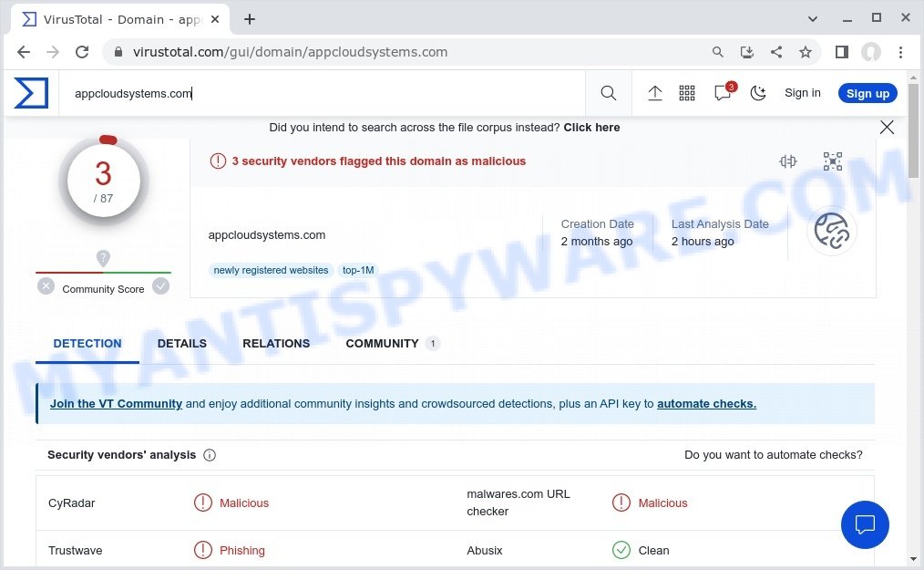Open notifications speech bubble icon
The height and width of the screenshot is (570, 924).
(723, 93)
